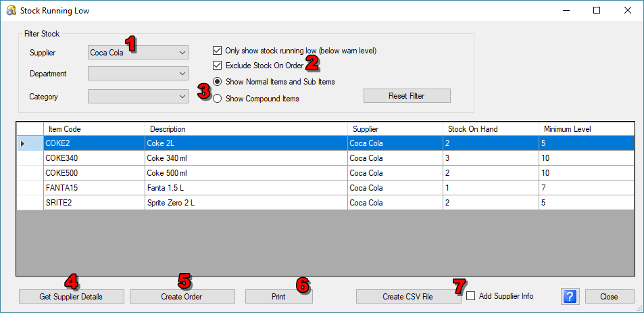Click the app icon in title bar
Screen dimensions: 644x313
pyautogui.click(x=11, y=11)
